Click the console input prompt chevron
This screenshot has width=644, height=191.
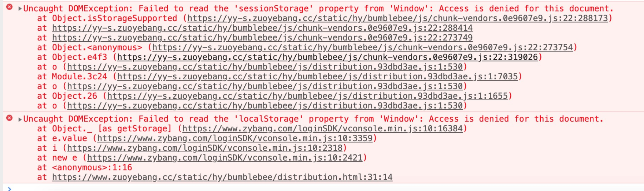[x=9, y=189]
